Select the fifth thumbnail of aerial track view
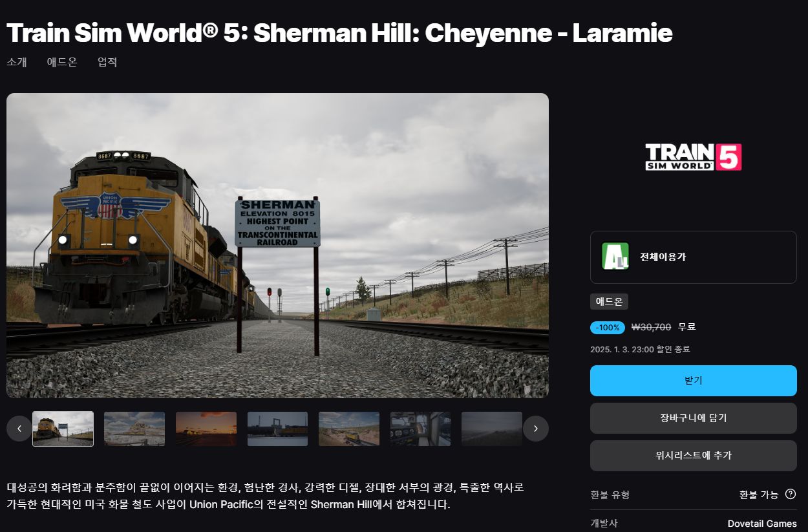 point(349,429)
